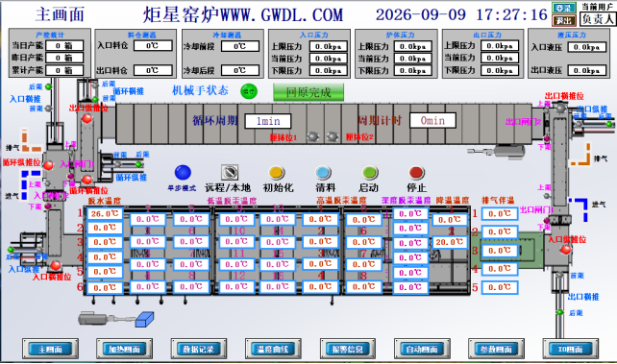The image size is (617, 364).
Task: Click the 2026-09-09 17:27:16 date time display
Action: tap(461, 15)
